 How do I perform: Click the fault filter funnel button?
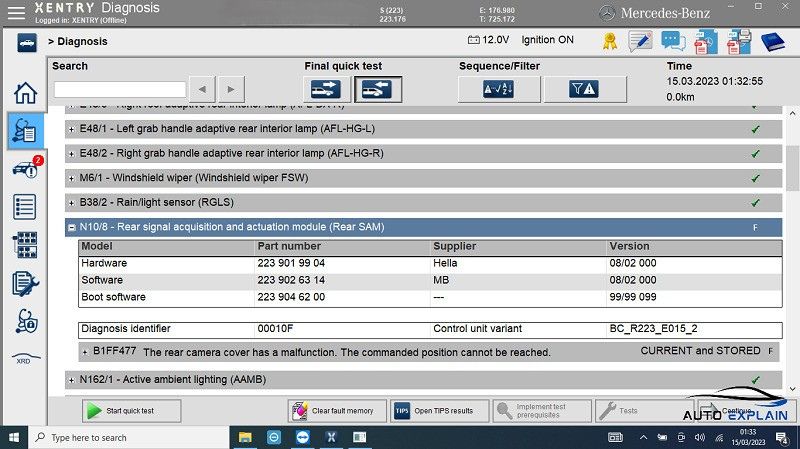coord(584,89)
